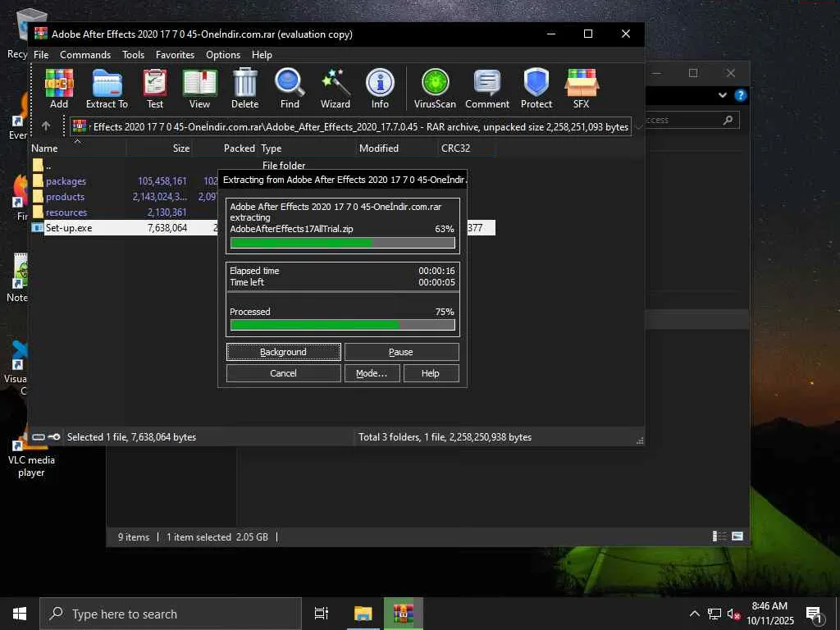Click the Background button
Viewport: 840px width, 630px height.
click(x=283, y=352)
